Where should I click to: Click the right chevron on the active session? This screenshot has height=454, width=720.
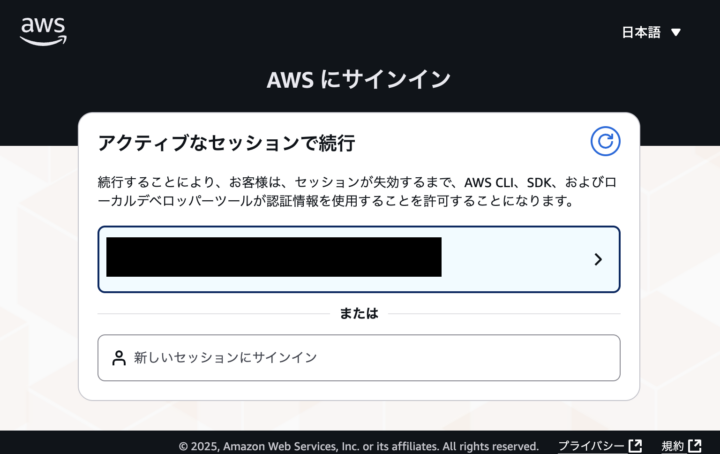pos(598,259)
